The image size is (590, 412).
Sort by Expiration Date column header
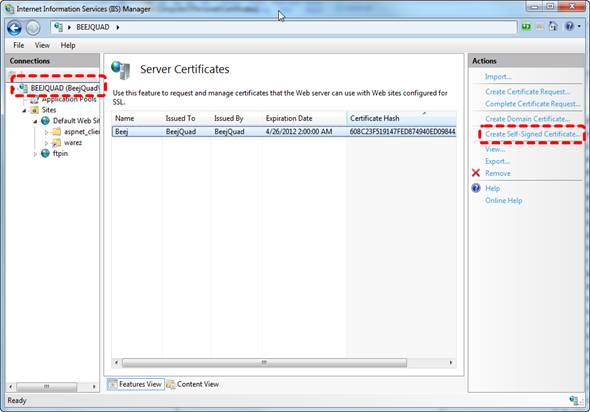click(304, 118)
